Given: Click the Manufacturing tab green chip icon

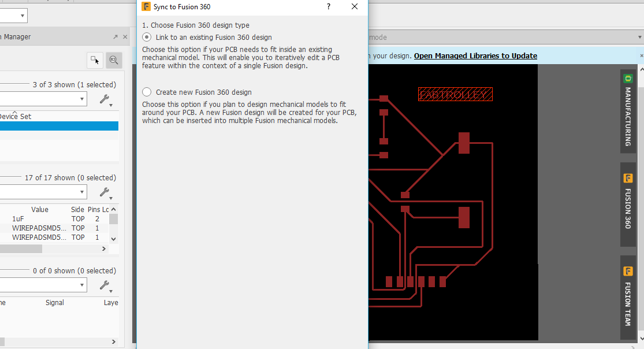Looking at the screenshot, I should coord(628,78).
